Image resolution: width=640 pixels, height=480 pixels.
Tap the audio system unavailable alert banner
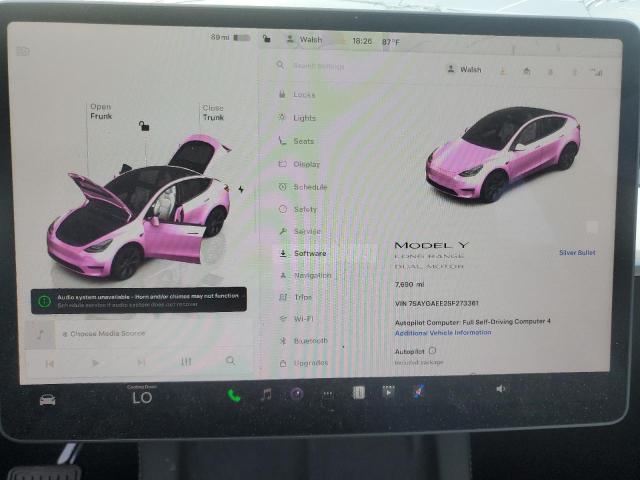pyautogui.click(x=139, y=301)
